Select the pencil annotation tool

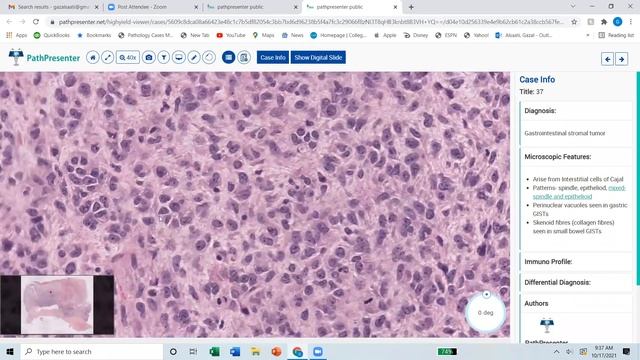click(194, 58)
